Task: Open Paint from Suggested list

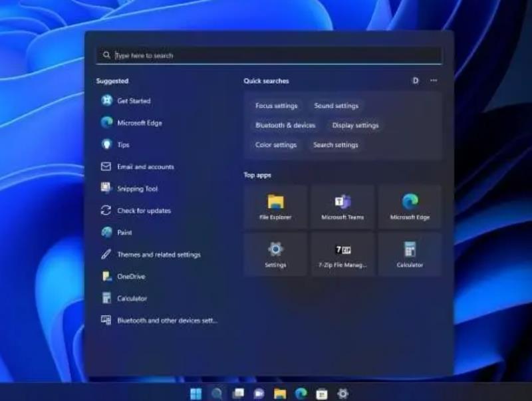Action: click(116, 232)
